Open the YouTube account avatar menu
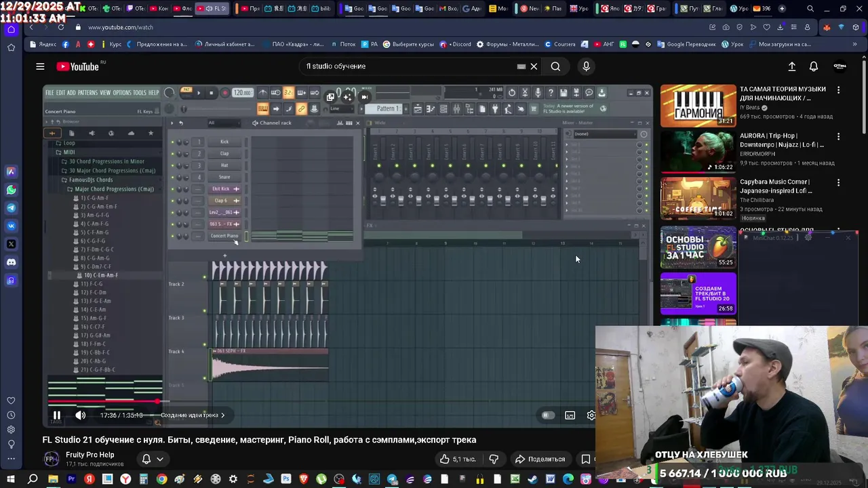Viewport: 868px width, 488px height. coord(840,66)
